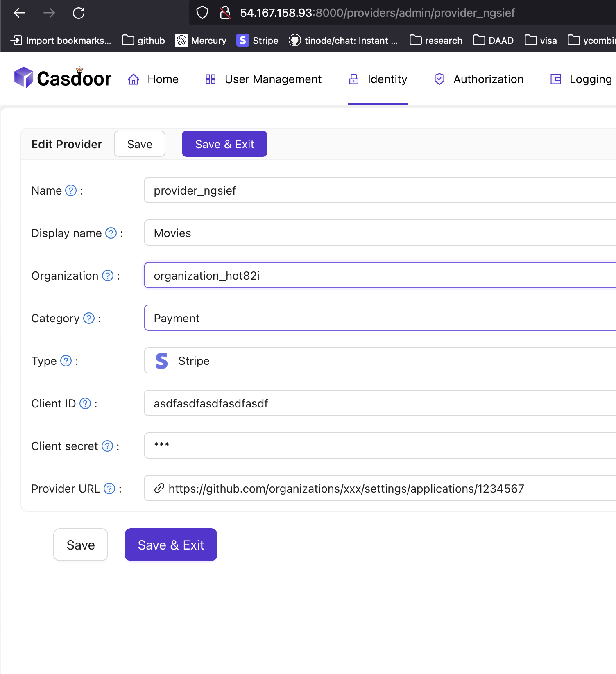
Task: Select the Identity menu
Action: point(378,79)
